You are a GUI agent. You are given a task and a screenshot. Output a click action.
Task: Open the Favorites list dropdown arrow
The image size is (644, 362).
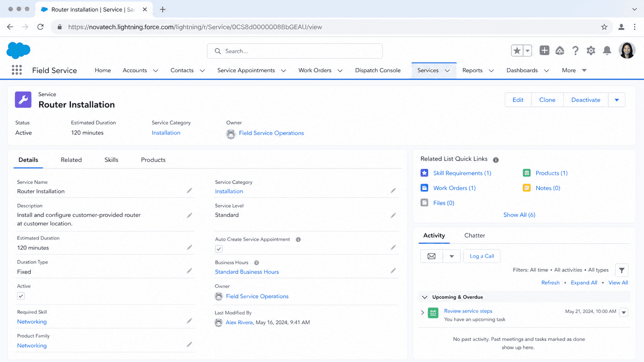point(527,50)
